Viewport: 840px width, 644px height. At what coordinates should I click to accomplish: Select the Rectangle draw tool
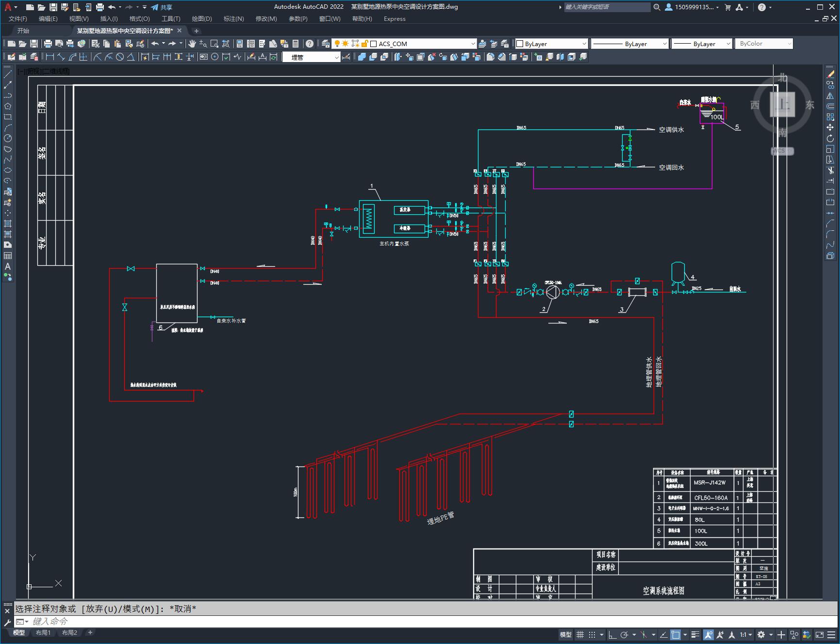8,117
